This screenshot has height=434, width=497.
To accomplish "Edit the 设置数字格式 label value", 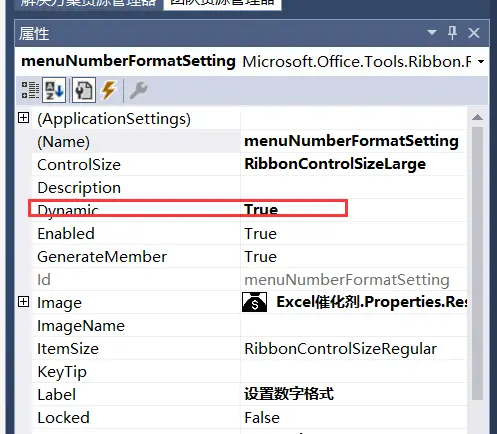I will pyautogui.click(x=289, y=394).
